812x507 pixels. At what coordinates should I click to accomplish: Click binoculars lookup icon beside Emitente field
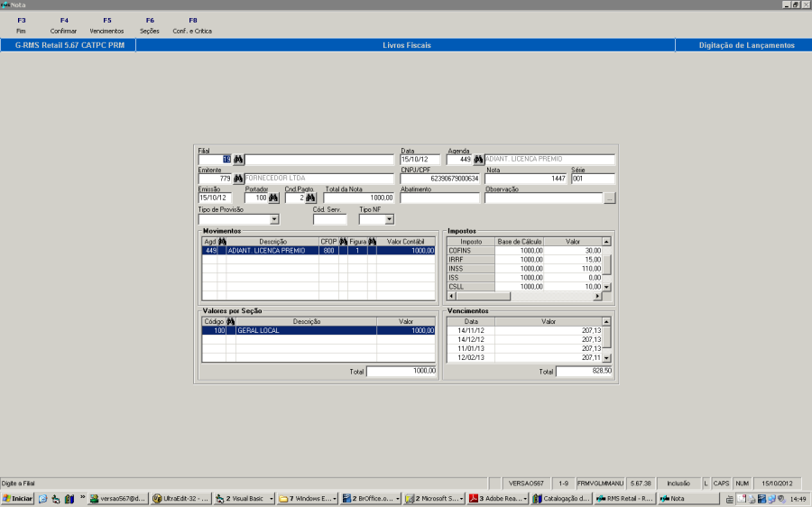pos(238,179)
